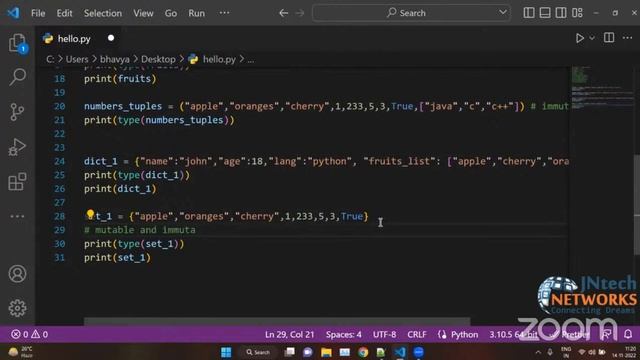640x360 pixels.
Task: Open the File menu
Action: [38, 13]
